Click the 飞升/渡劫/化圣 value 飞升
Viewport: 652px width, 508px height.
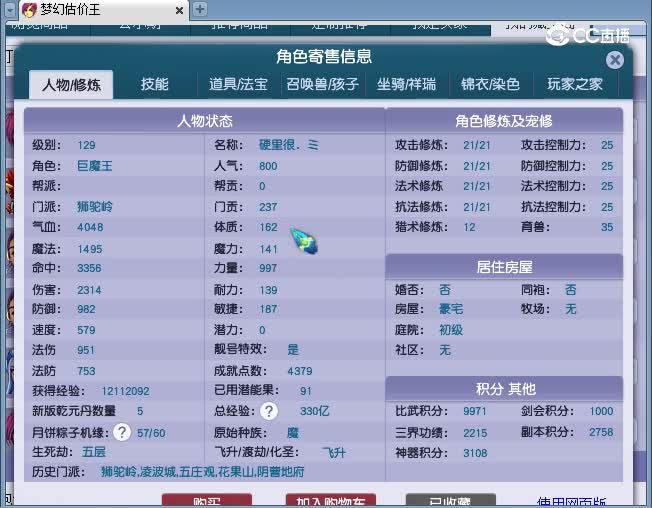point(334,452)
